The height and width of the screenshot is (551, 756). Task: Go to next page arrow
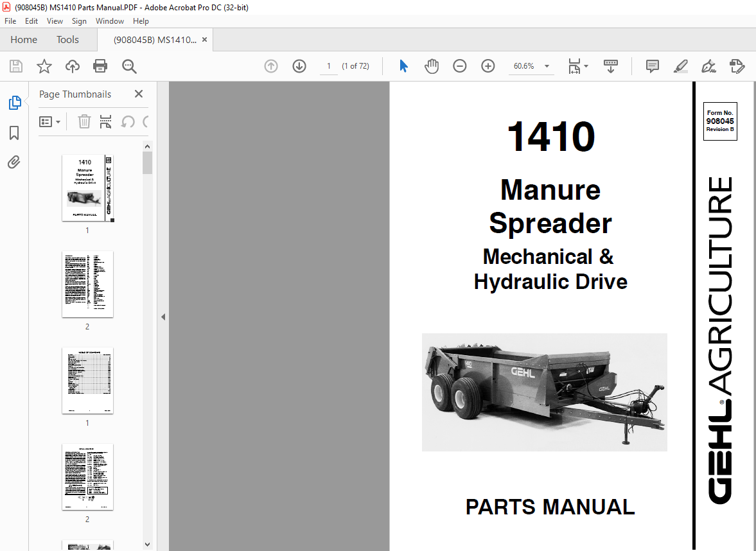tap(299, 66)
